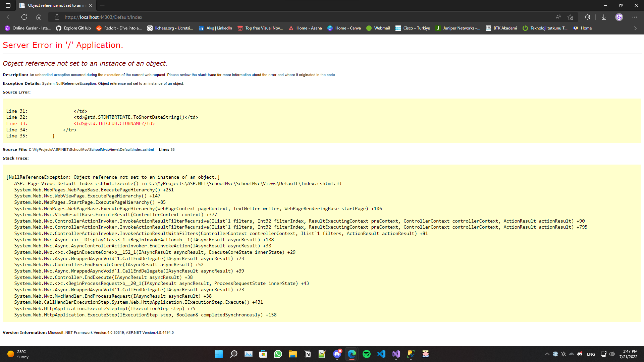Screen dimensions: 644x362
Task: Open the lichess.org bookmark
Action: [x=170, y=28]
